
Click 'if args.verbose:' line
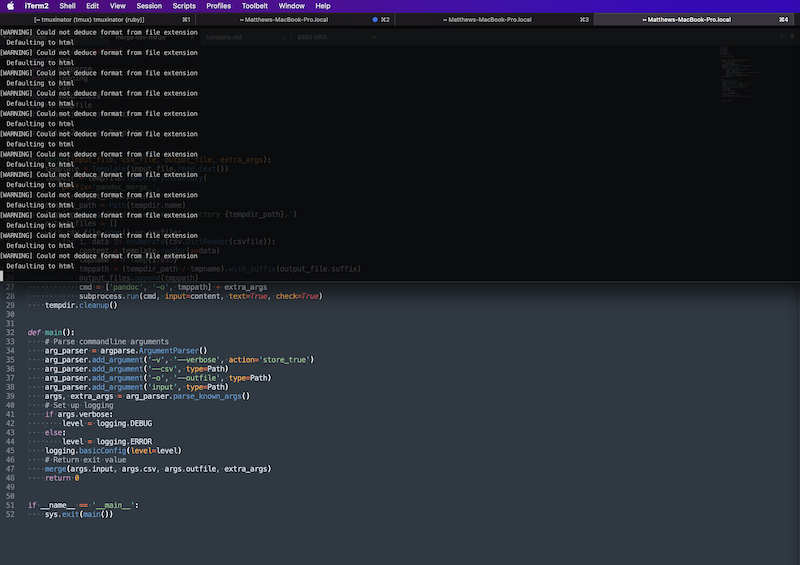[79, 414]
